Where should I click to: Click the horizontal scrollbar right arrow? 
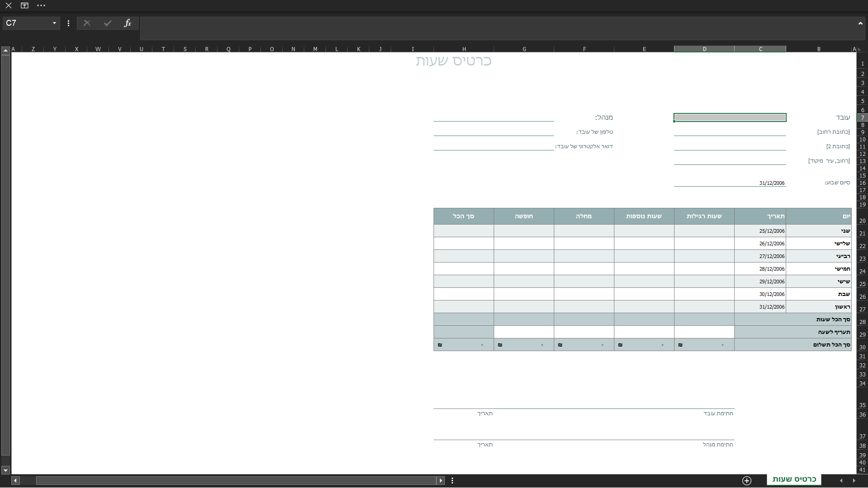[x=440, y=481]
